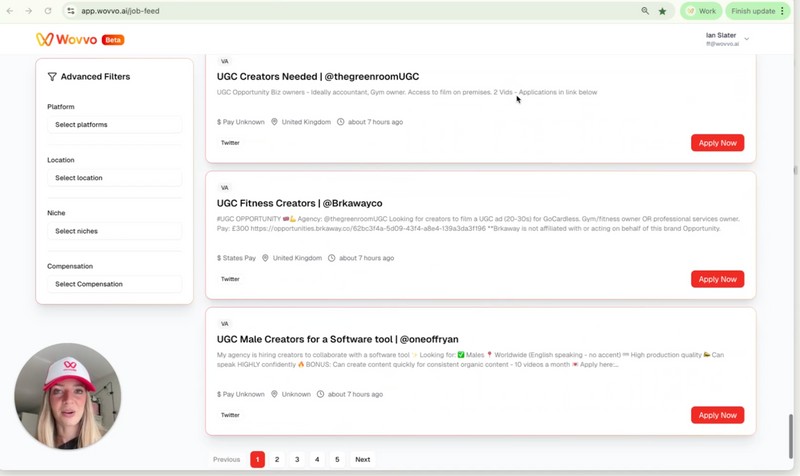Click VA badge on thegreenroomUGC card

224,61
